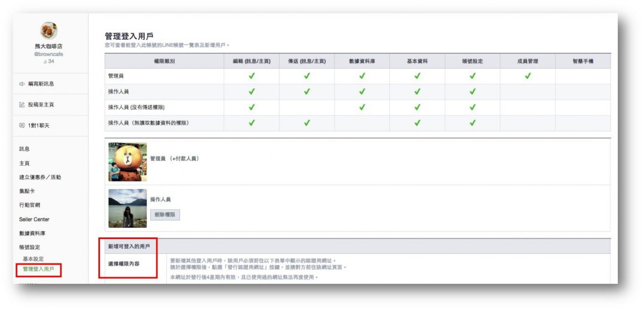Click the 操作人員 checkmark under 傳送 (訊息/主頁)

(306, 92)
